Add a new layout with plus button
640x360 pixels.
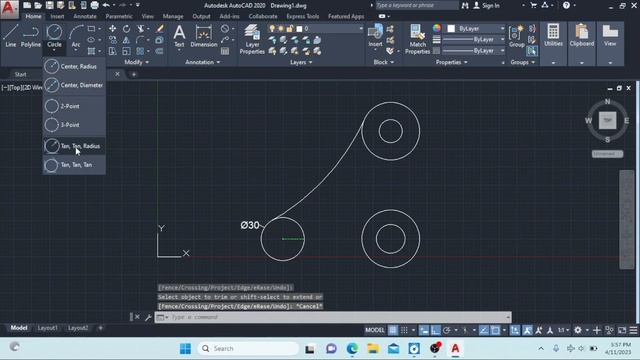click(x=100, y=328)
